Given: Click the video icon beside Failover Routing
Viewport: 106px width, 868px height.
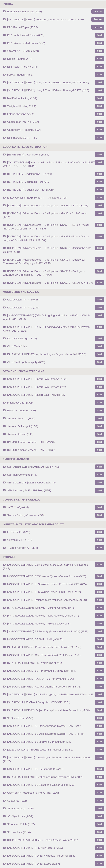Looking at the screenshot, I should [4, 74].
